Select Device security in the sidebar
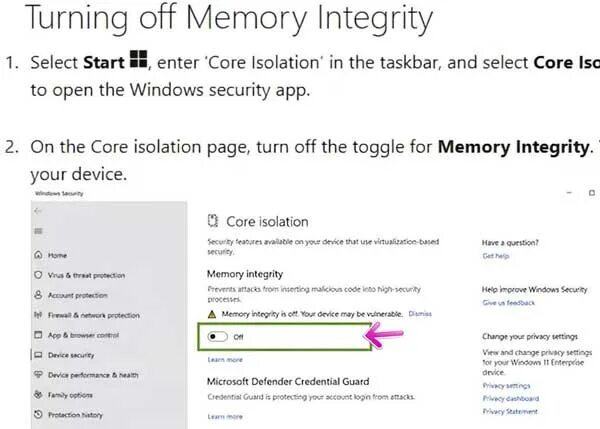Screen dimensions: 600x429 pos(72,355)
